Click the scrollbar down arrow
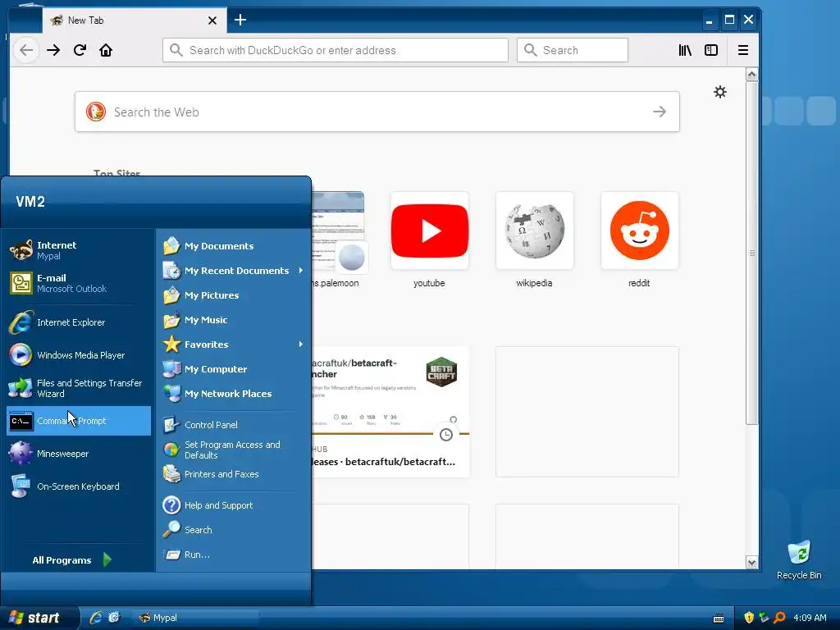Viewport: 840px width, 630px height. (x=751, y=563)
